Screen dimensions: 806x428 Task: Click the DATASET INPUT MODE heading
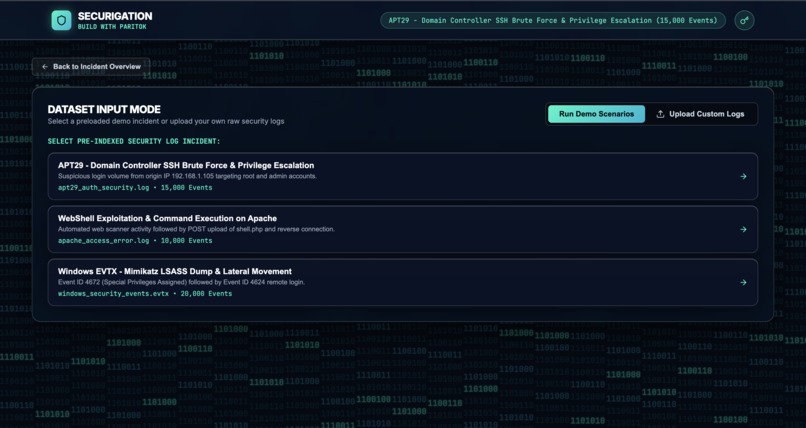104,109
